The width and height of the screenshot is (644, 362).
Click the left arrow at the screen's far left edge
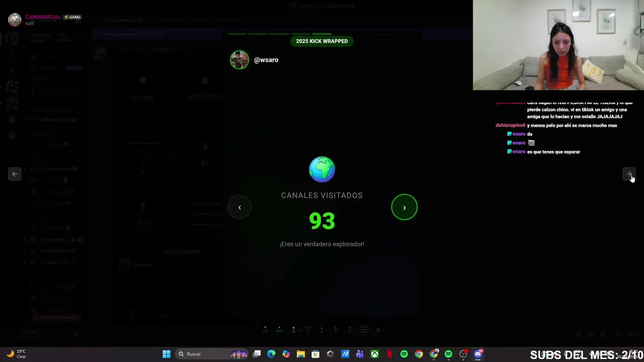pyautogui.click(x=15, y=174)
